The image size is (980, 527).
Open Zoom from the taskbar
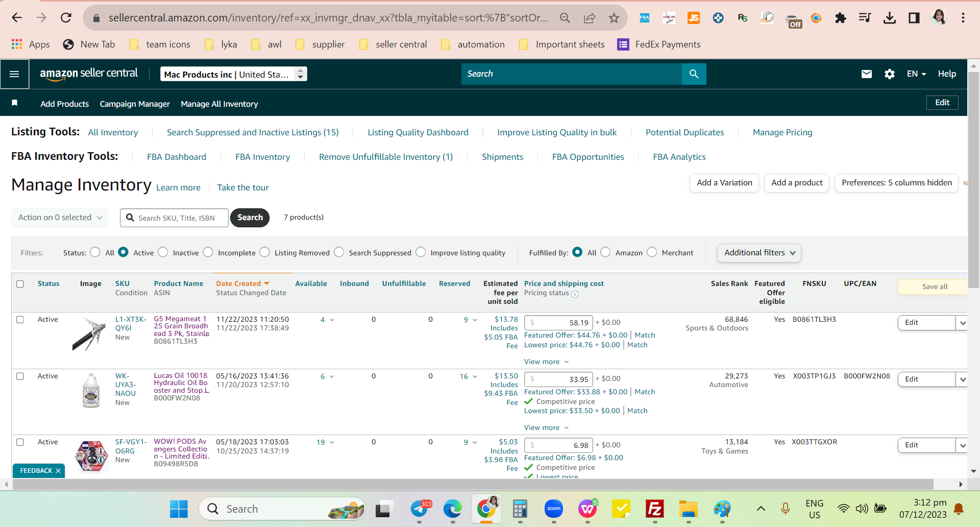coord(554,509)
